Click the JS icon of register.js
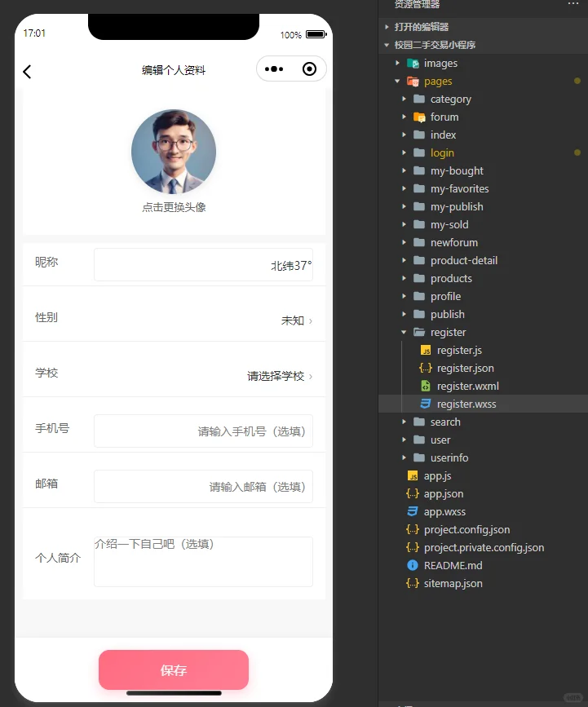Screen dimensions: 588x707 (x=426, y=351)
